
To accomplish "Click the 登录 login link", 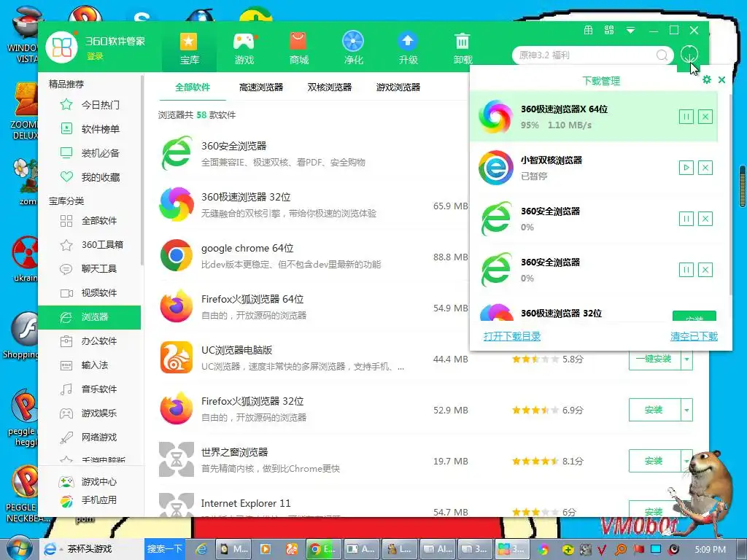I will click(95, 56).
